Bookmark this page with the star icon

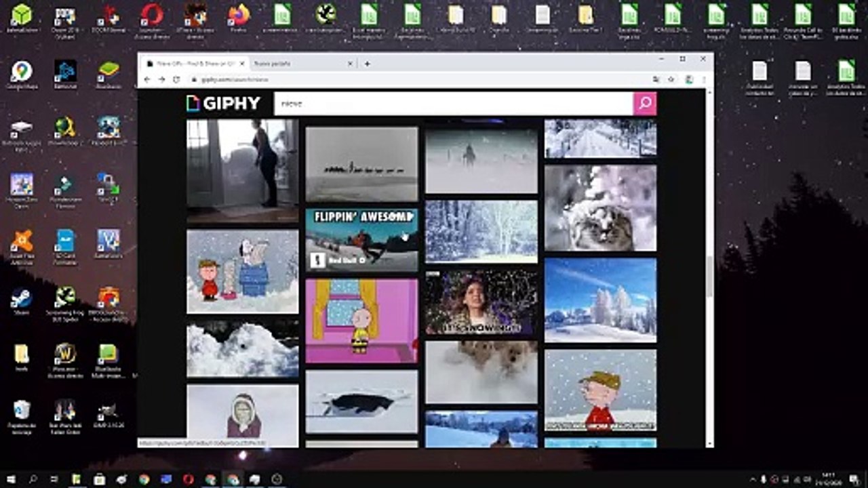pos(671,79)
